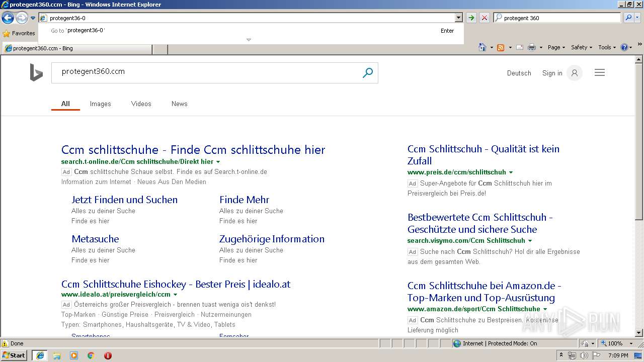
Task: Click the user profile avatar icon
Action: coord(574,73)
